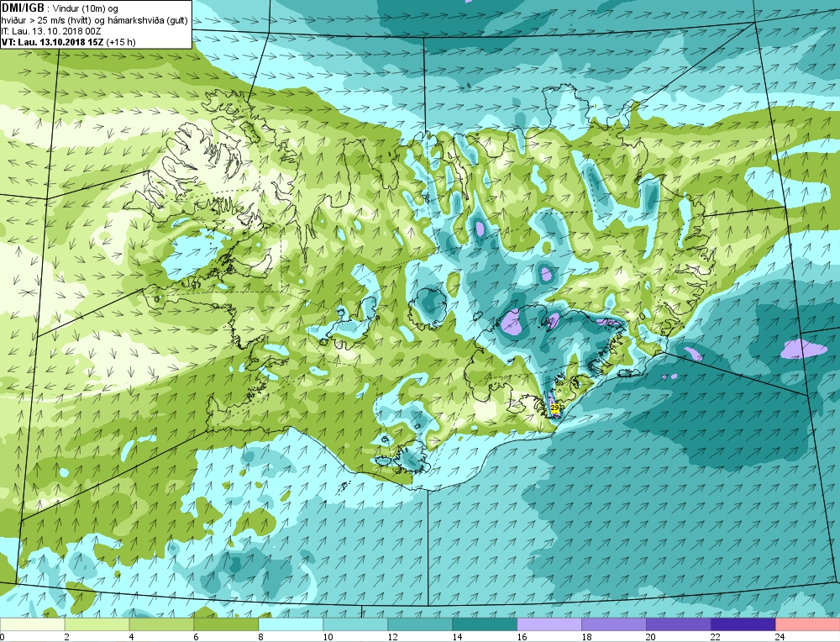840x642 pixels.
Task: Click the 20–22 m/s violet legend swatch
Action: click(x=678, y=624)
